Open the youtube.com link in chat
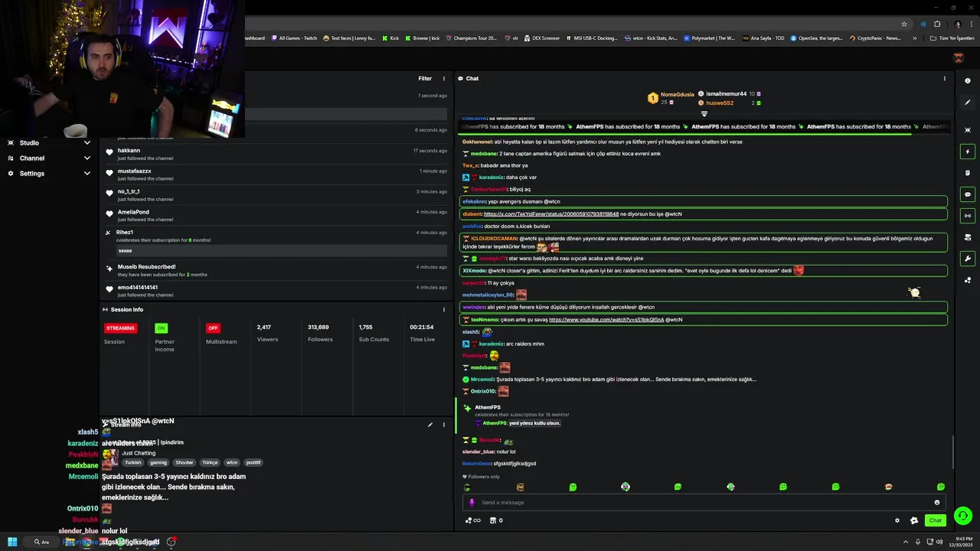This screenshot has width=980, height=551. coord(606,320)
